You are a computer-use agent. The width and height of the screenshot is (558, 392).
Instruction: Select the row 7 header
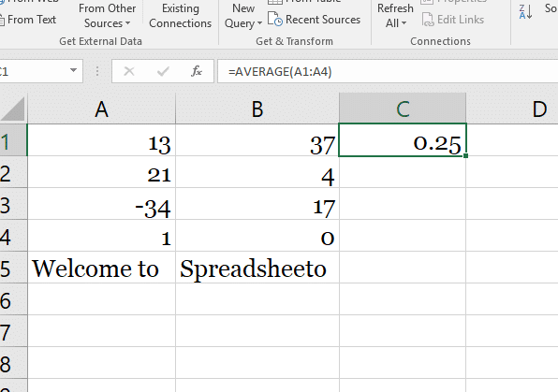coord(13,331)
